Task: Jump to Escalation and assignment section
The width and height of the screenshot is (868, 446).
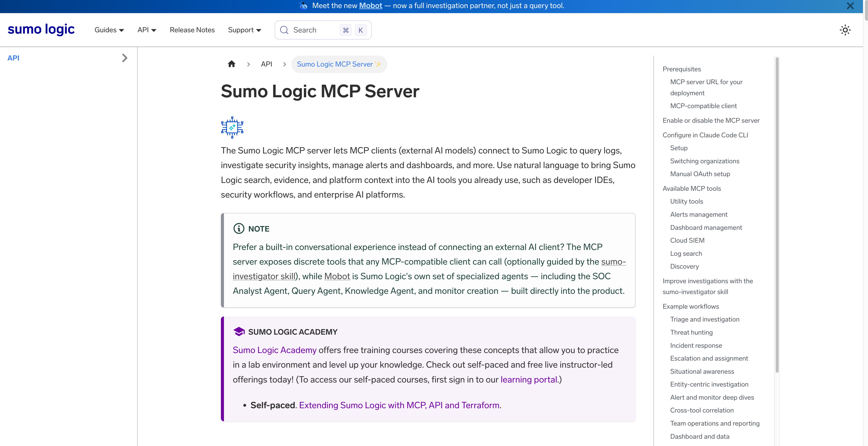Action: click(x=709, y=359)
